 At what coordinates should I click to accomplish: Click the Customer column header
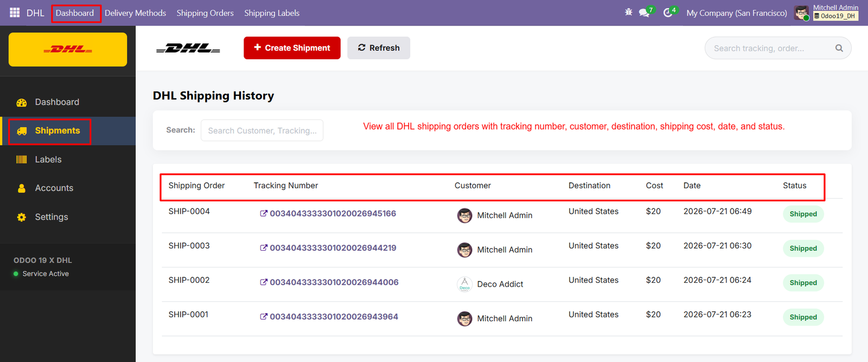pyautogui.click(x=473, y=186)
